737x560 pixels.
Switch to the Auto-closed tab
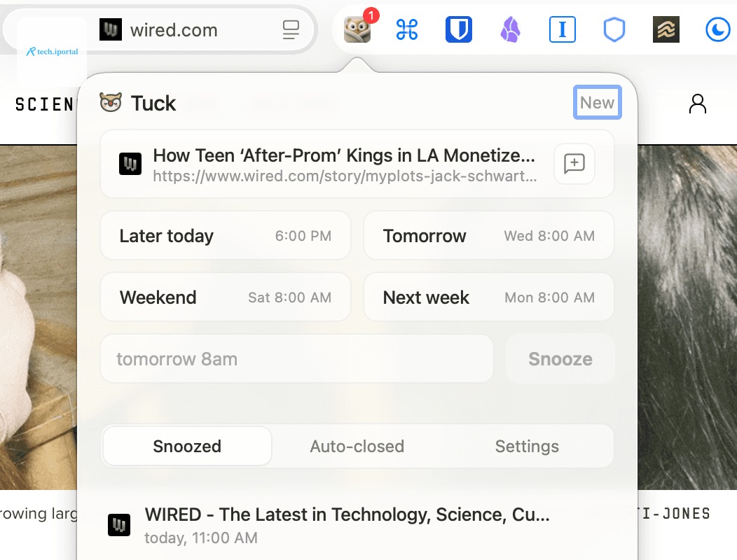(357, 446)
